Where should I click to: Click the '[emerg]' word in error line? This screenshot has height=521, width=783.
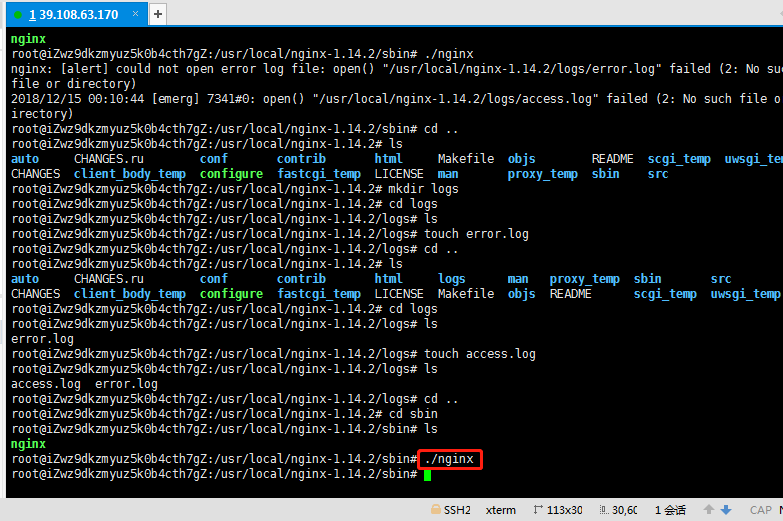click(x=175, y=99)
